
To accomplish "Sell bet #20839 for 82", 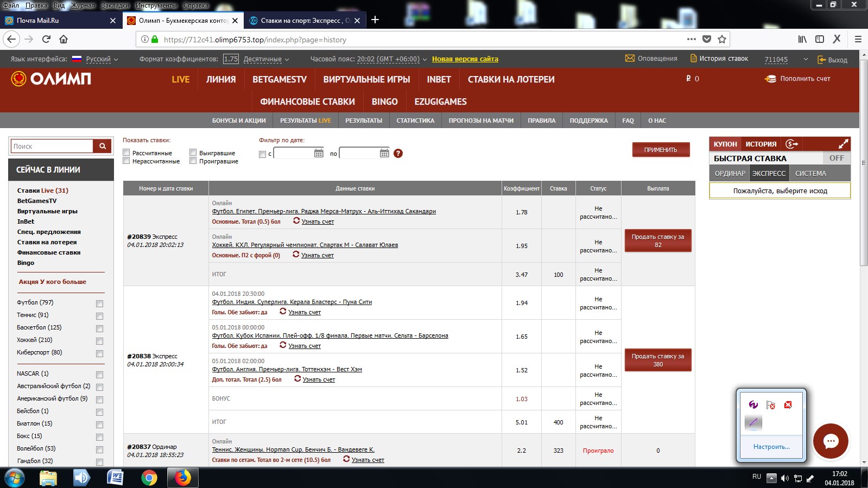I will [x=658, y=240].
